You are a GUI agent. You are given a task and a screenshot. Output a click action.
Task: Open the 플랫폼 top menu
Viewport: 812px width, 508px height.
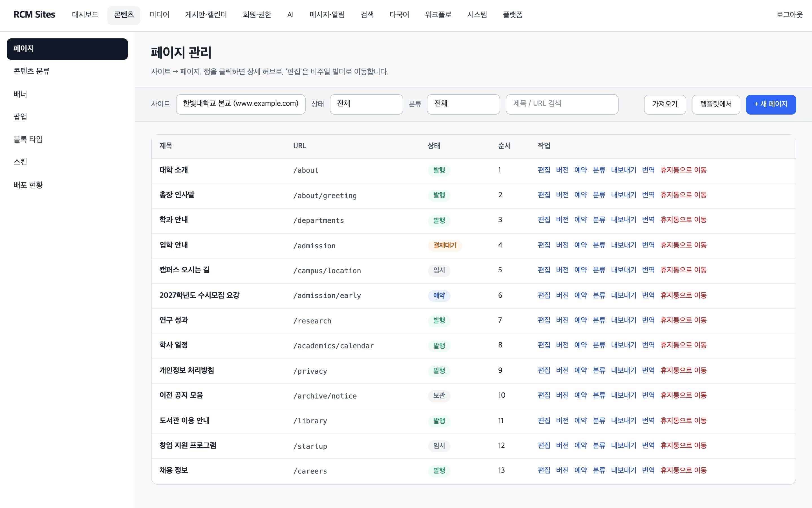pyautogui.click(x=512, y=15)
